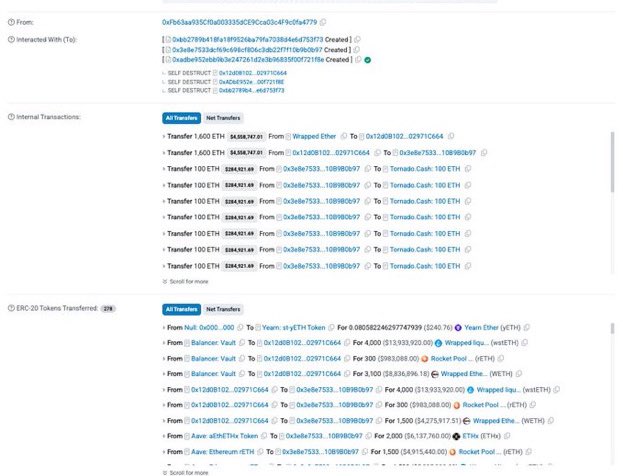Click the Yearn Ether token logo

[458, 328]
